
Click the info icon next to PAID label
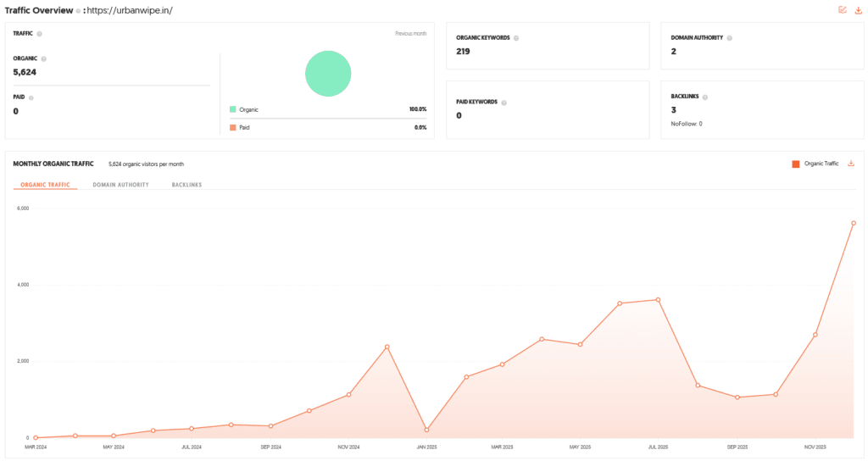point(31,97)
